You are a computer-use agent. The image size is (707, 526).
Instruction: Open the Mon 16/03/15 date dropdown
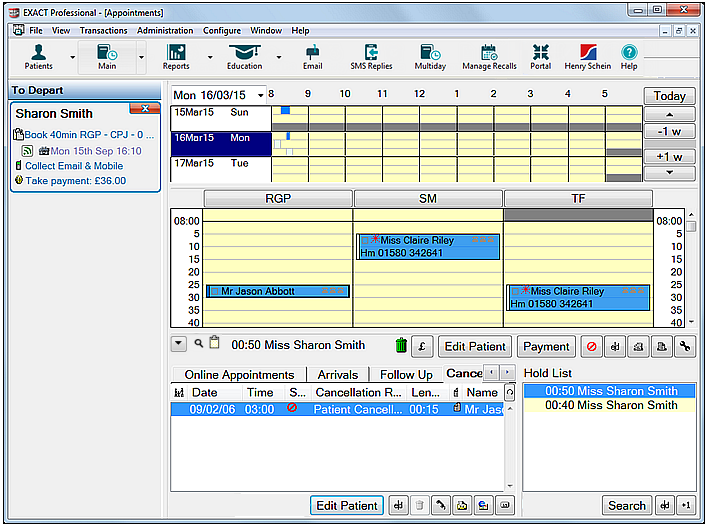click(x=260, y=95)
